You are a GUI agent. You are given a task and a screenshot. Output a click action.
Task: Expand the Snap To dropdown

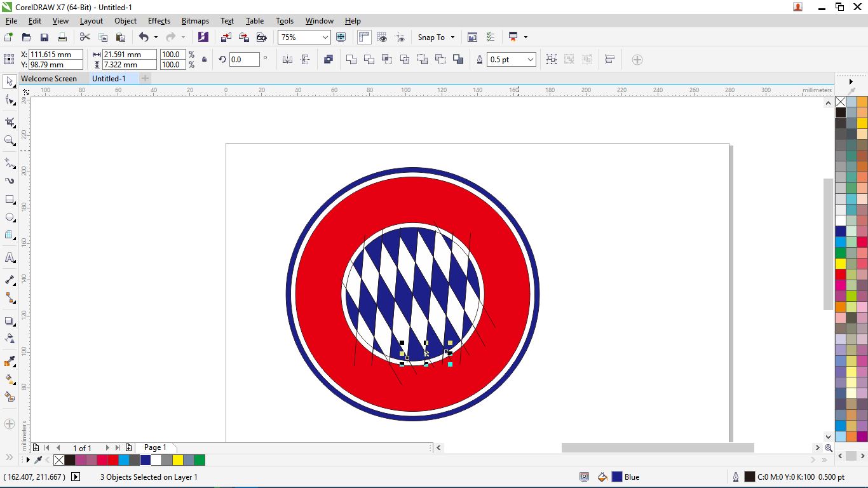[x=436, y=37]
